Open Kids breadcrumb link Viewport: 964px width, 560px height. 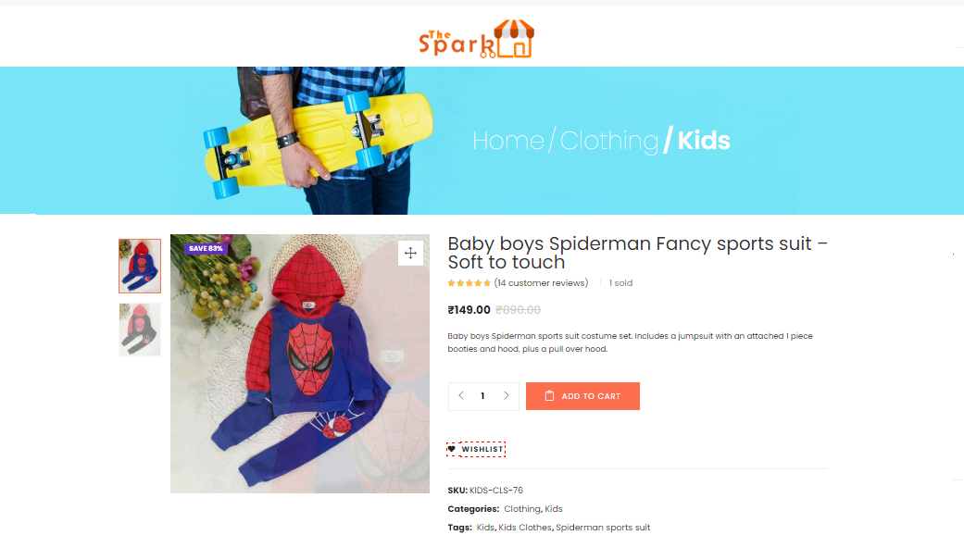tap(704, 141)
